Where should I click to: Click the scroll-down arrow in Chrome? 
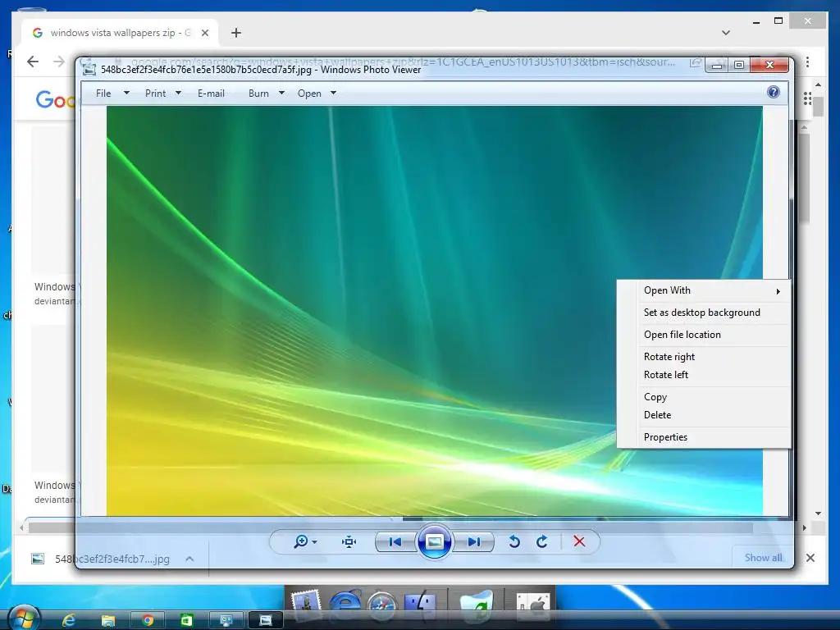coord(818,514)
